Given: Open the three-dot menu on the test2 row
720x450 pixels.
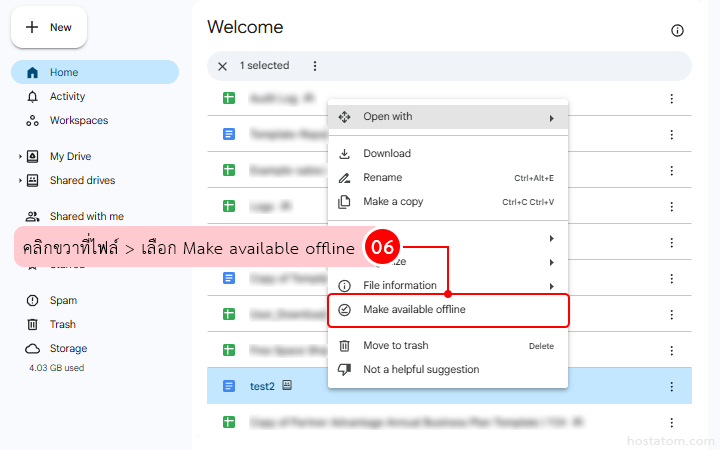Looking at the screenshot, I should [x=671, y=387].
